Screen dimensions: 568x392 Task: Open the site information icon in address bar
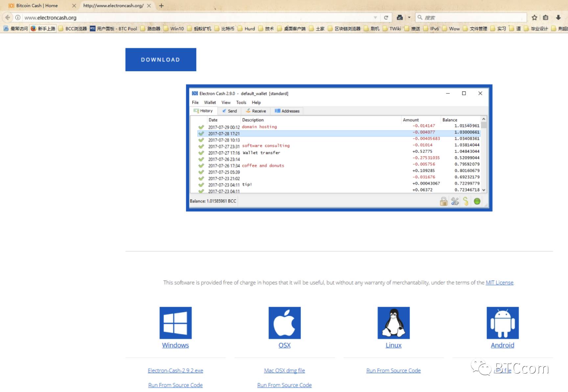18,17
